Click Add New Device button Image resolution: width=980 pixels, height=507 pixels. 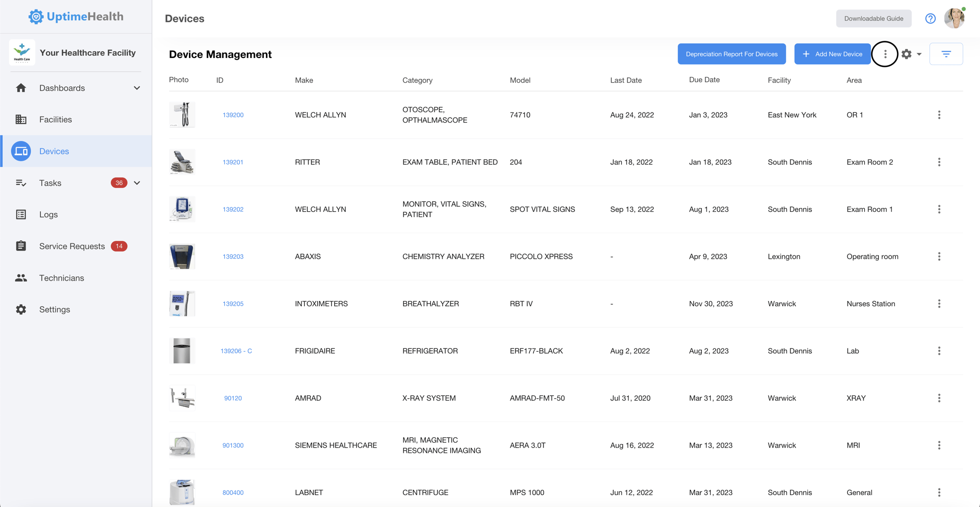click(832, 54)
